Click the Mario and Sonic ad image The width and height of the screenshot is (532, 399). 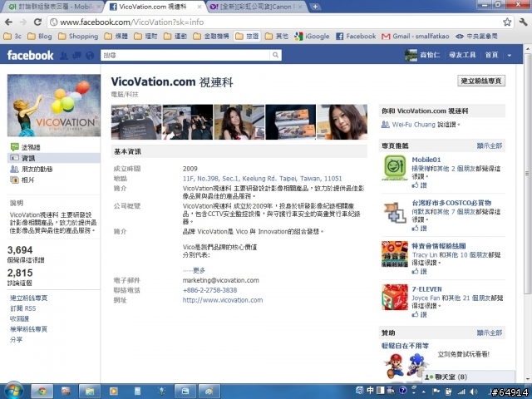[406, 365]
